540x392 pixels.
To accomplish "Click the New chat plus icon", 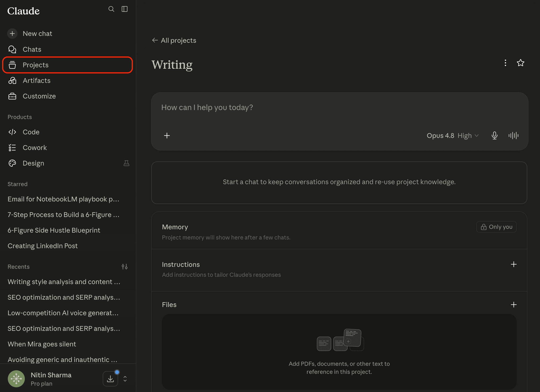I will click(x=12, y=34).
